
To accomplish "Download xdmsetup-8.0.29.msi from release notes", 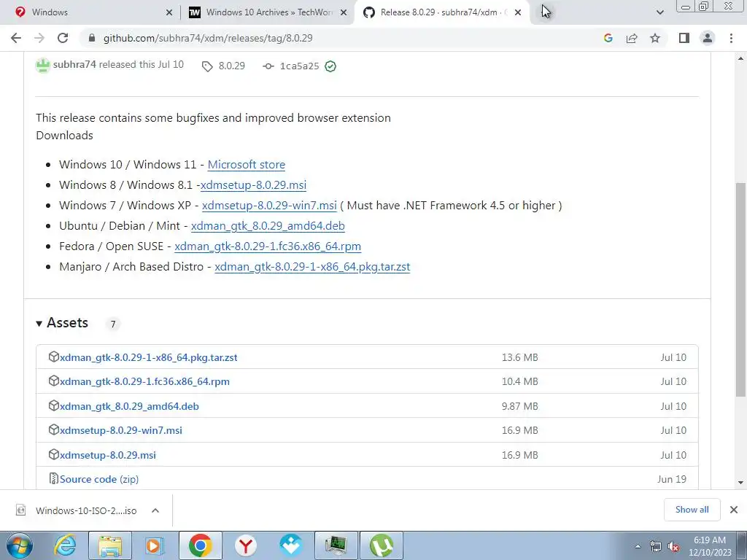I will 253,184.
